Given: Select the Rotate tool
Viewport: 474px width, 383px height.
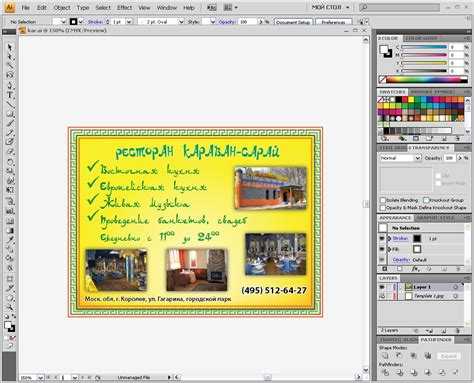Looking at the screenshot, I should (x=10, y=162).
